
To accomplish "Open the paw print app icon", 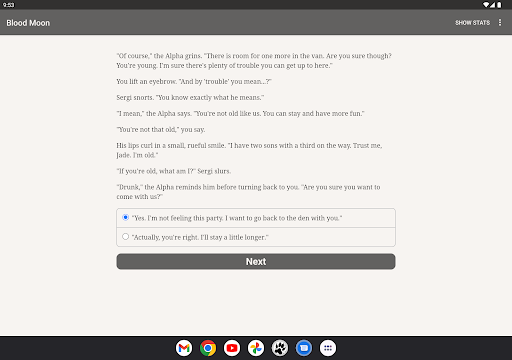I will 280,348.
